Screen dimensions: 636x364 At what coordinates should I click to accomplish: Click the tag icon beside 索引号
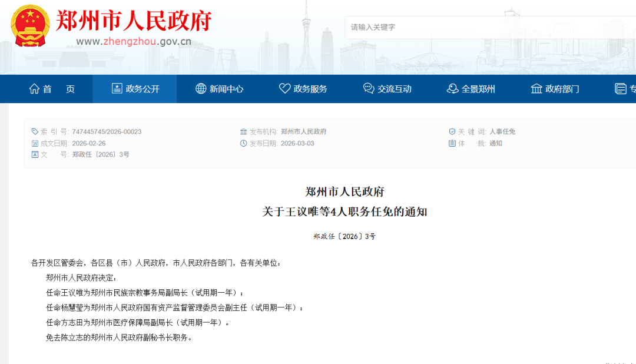tap(35, 132)
